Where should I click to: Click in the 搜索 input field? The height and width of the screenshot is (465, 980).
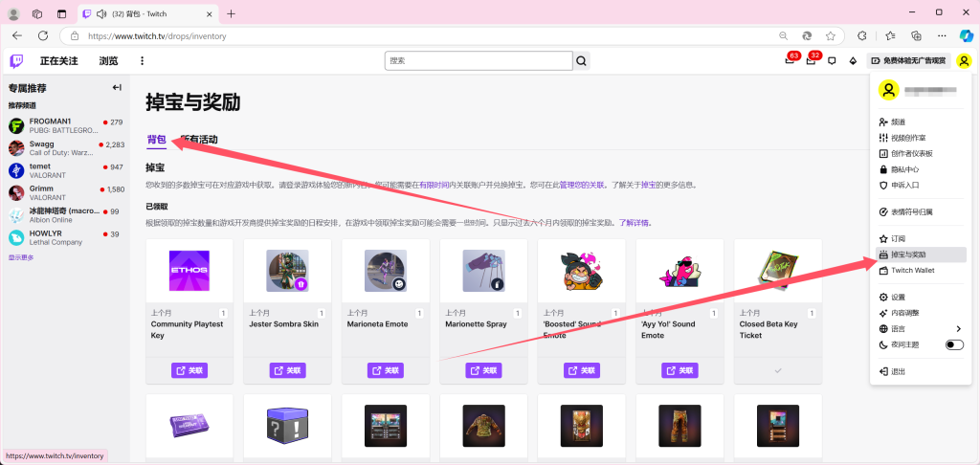point(479,60)
